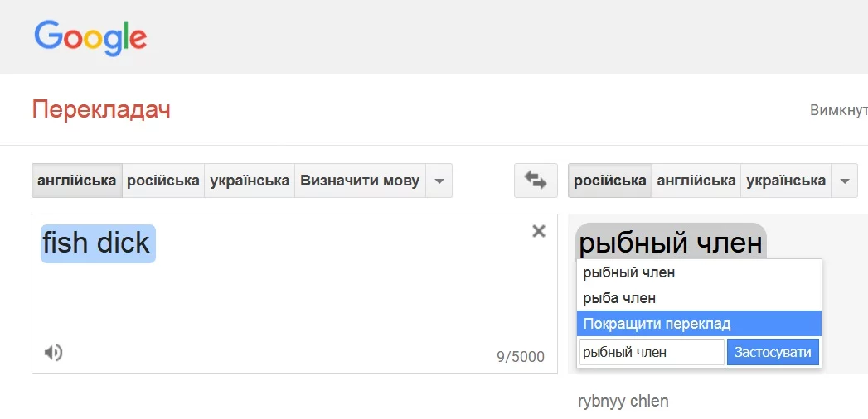Screen dimensions: 868x419
Task: Clear the source text with X
Action: point(539,231)
